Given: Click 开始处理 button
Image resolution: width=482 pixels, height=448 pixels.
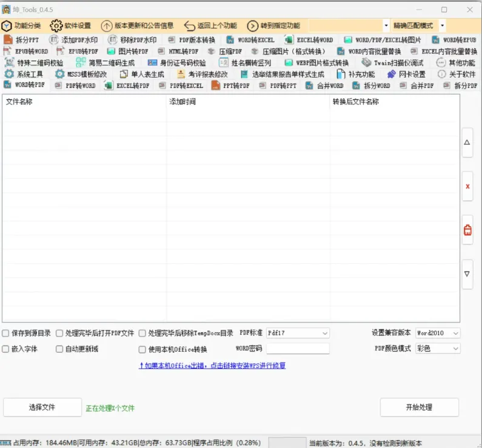Looking at the screenshot, I should (x=420, y=407).
